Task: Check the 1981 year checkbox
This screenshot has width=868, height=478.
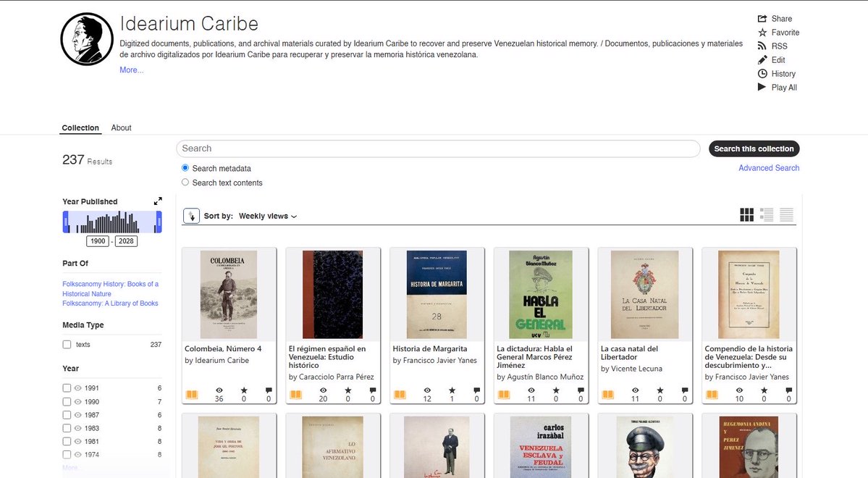Action: 67,442
